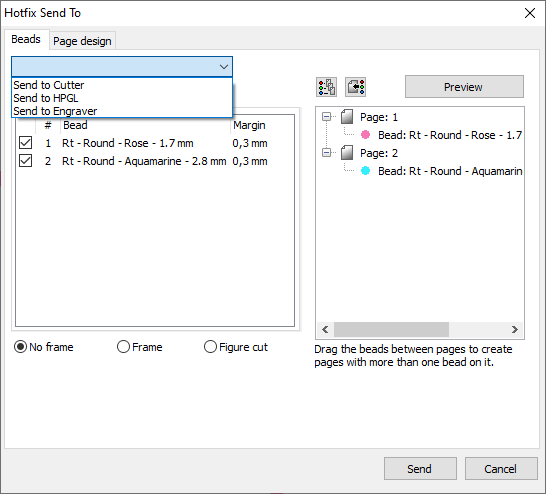Enable the Figure cut option
This screenshot has width=546, height=494.
tap(210, 347)
